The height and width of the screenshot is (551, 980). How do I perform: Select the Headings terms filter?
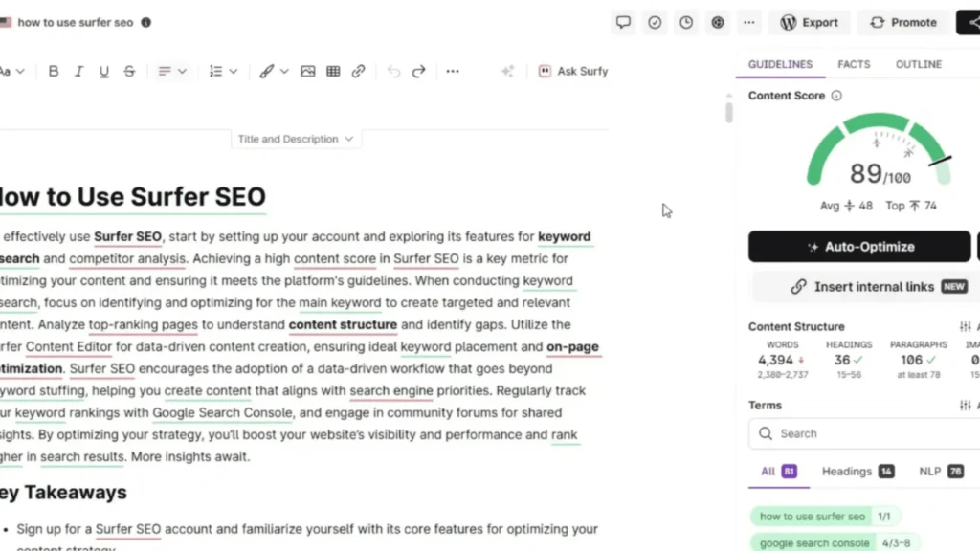(846, 471)
